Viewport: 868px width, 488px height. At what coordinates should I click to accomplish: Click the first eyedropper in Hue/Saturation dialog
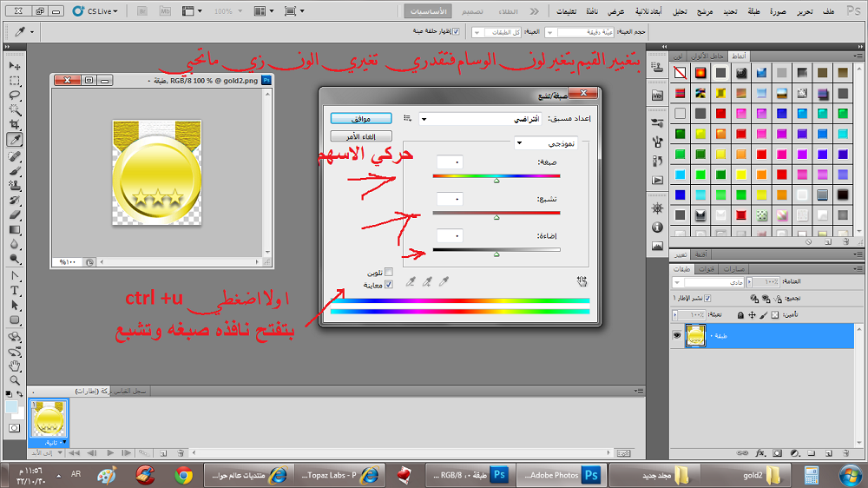(x=444, y=281)
